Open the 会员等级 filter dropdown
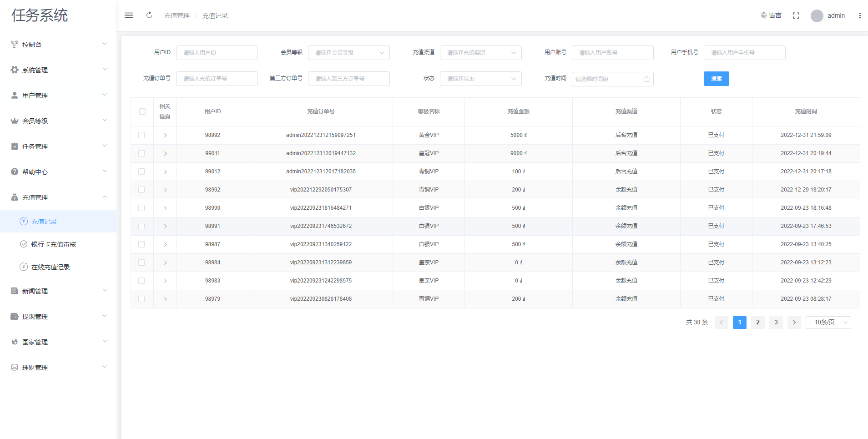This screenshot has height=439, width=868. point(348,53)
